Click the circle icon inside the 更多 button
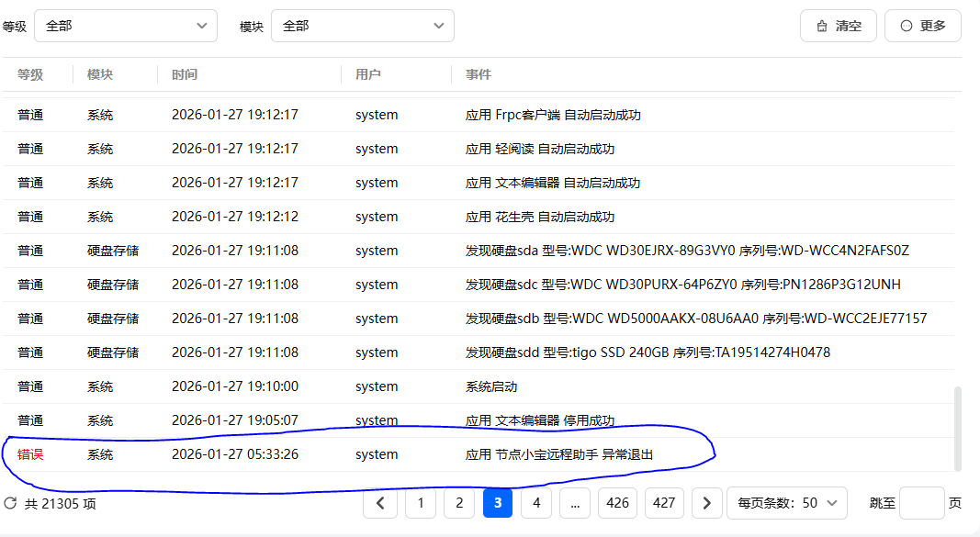 coord(905,25)
